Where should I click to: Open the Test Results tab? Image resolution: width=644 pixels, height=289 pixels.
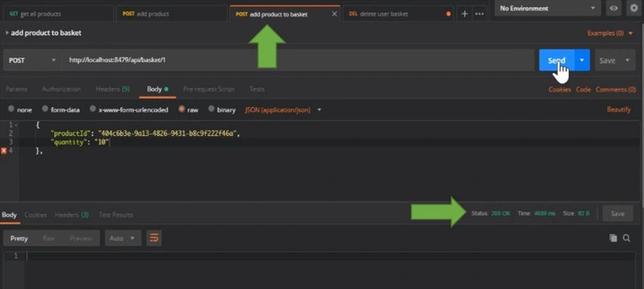pos(116,215)
